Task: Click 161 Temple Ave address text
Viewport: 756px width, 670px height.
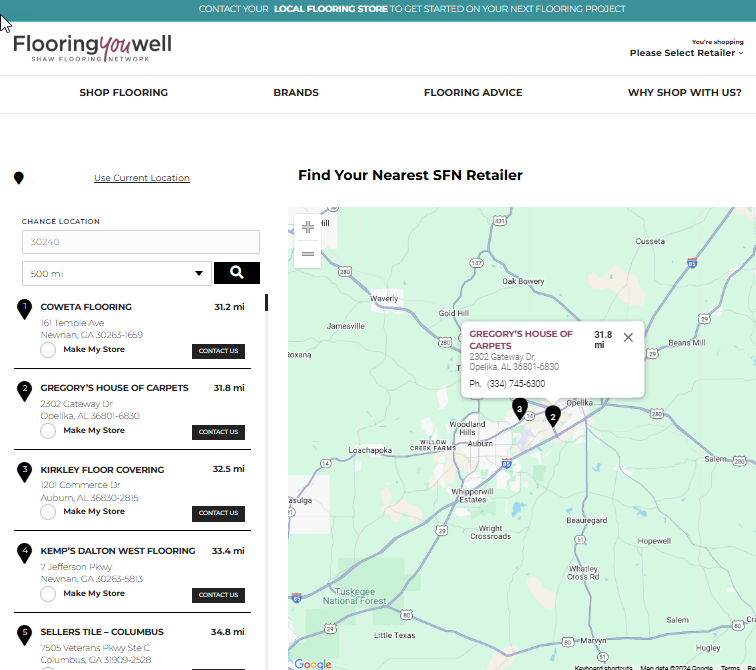Action: tap(72, 323)
